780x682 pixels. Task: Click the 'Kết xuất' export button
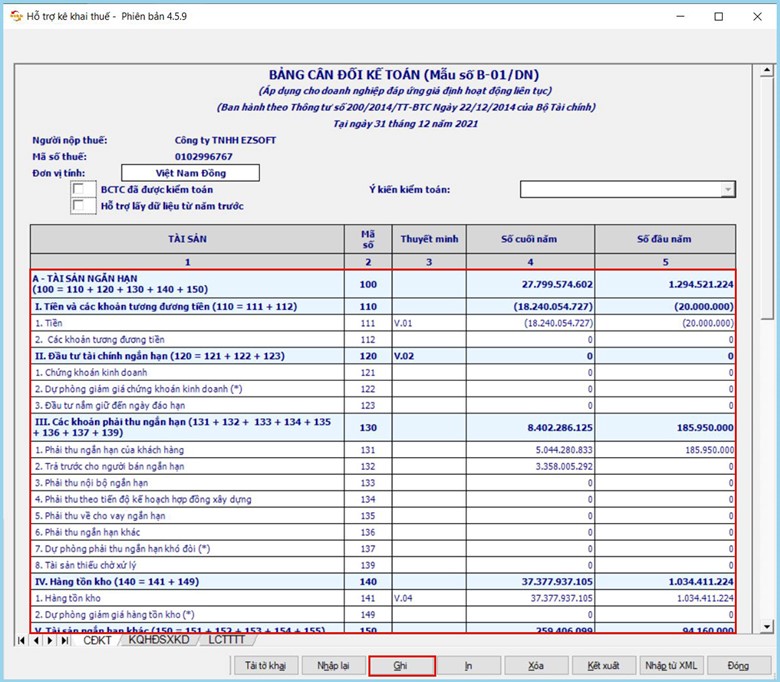tap(603, 665)
